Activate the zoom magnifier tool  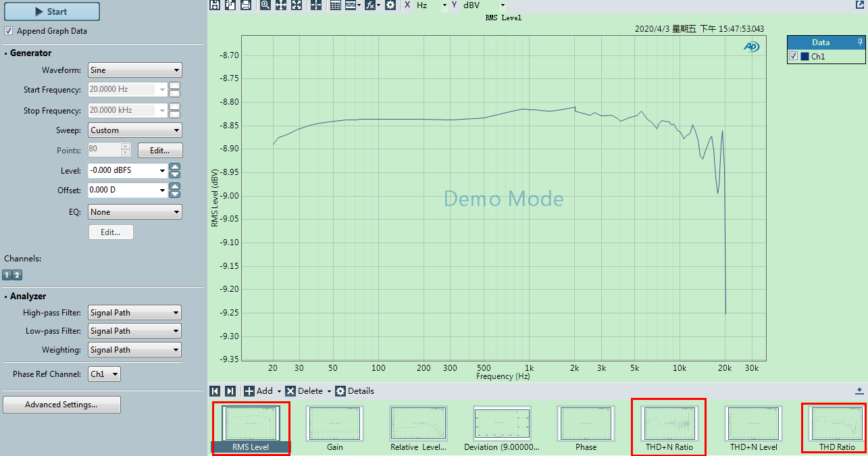(x=265, y=5)
